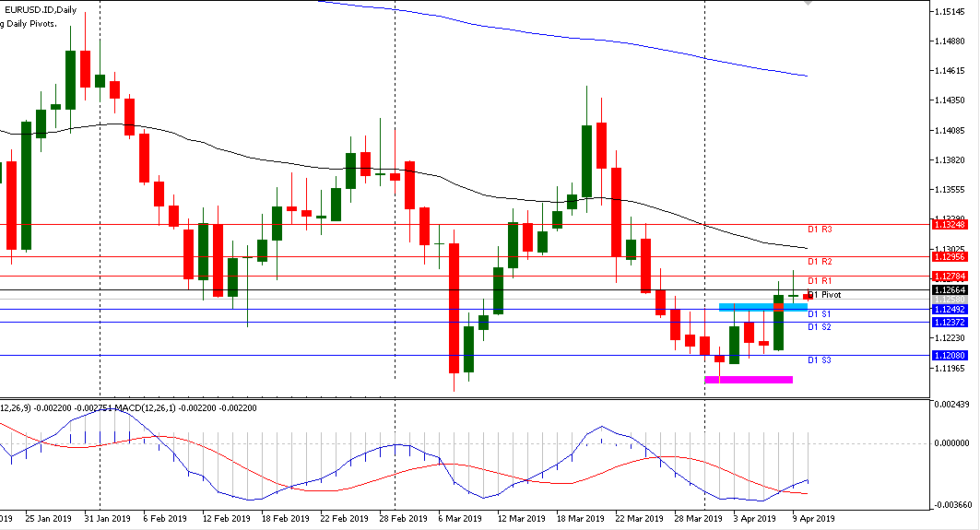Click the red 1.12956 price tag
Viewport: 980px width, 530px height.
coord(950,257)
